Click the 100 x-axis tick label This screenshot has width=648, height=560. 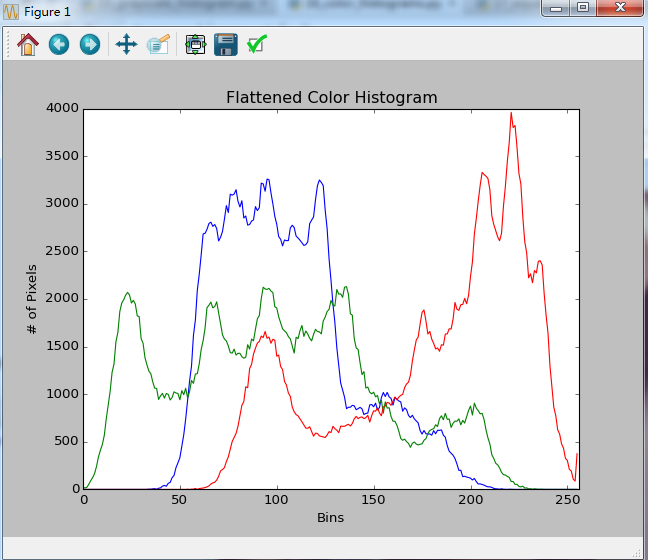276,500
